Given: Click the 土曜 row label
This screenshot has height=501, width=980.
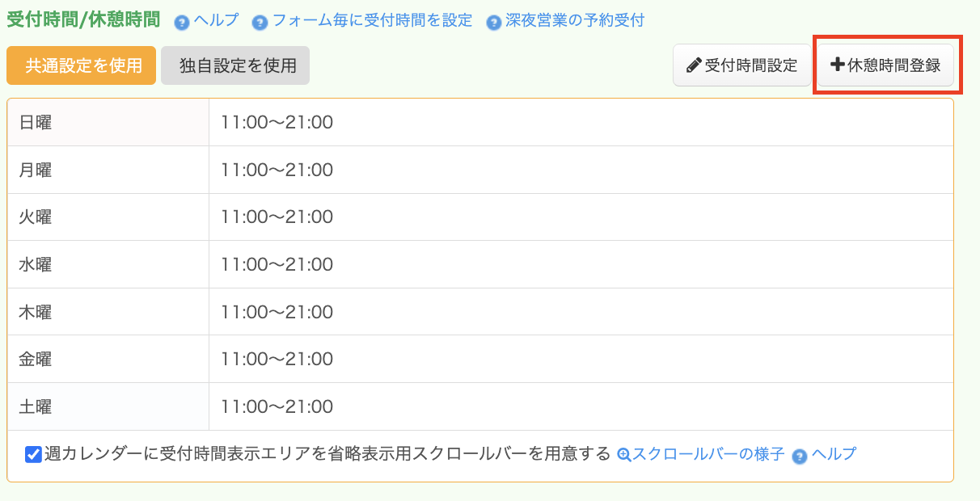Looking at the screenshot, I should pyautogui.click(x=36, y=406).
